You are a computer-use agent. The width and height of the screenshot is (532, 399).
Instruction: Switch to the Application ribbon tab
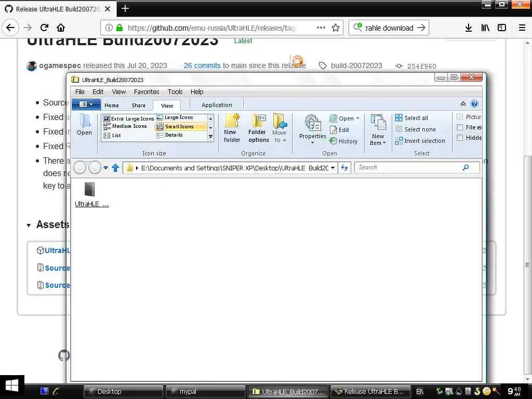click(217, 105)
